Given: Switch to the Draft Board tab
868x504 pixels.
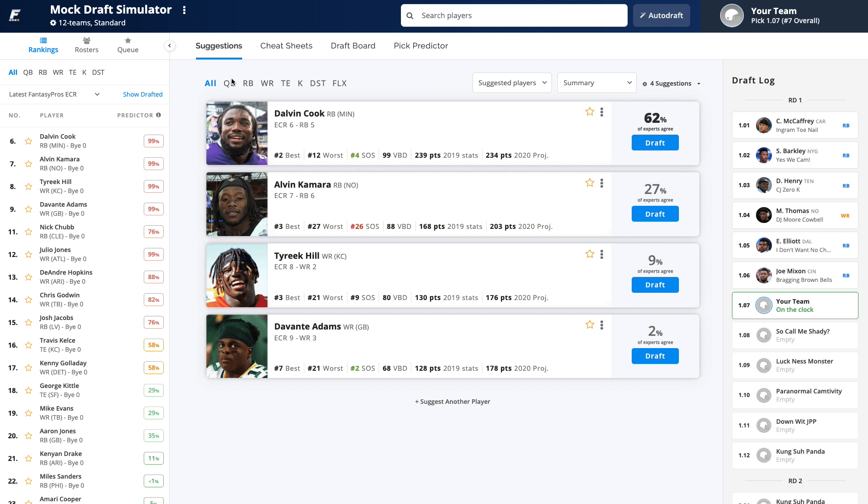Looking at the screenshot, I should tap(353, 46).
